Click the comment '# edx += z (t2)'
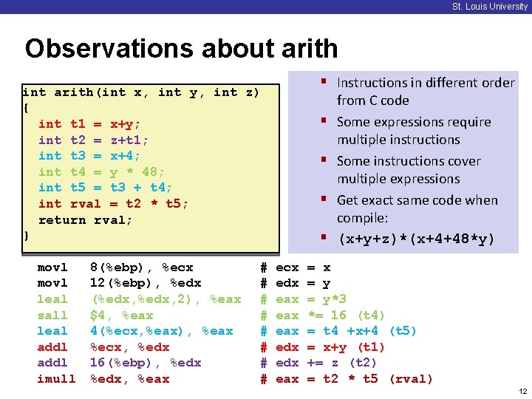This screenshot has width=532, height=399. (x=318, y=363)
